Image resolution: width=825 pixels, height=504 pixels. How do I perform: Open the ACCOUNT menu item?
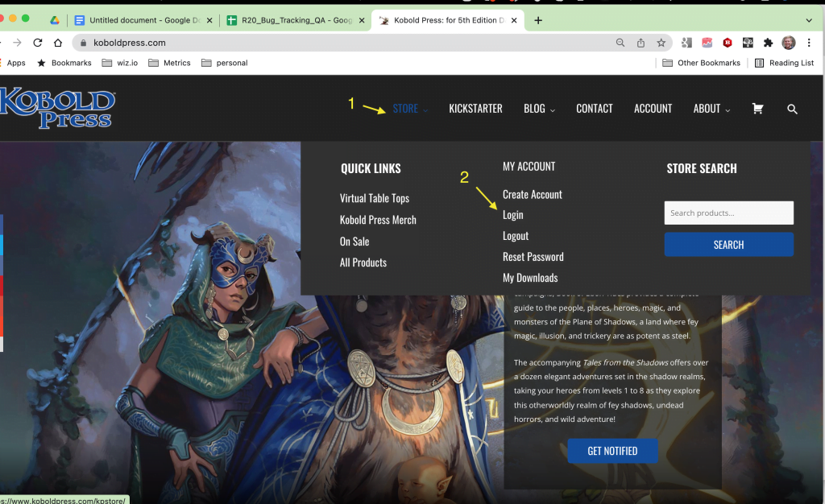coord(653,109)
